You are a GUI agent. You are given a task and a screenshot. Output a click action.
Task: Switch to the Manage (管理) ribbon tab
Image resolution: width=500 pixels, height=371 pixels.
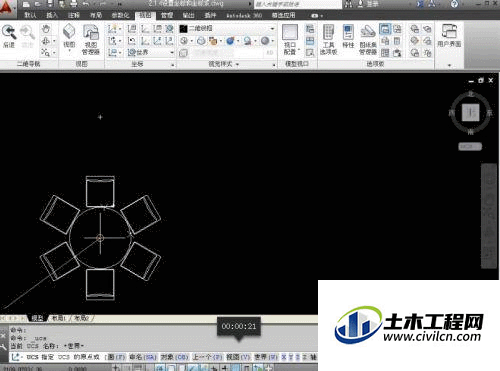tap(167, 15)
